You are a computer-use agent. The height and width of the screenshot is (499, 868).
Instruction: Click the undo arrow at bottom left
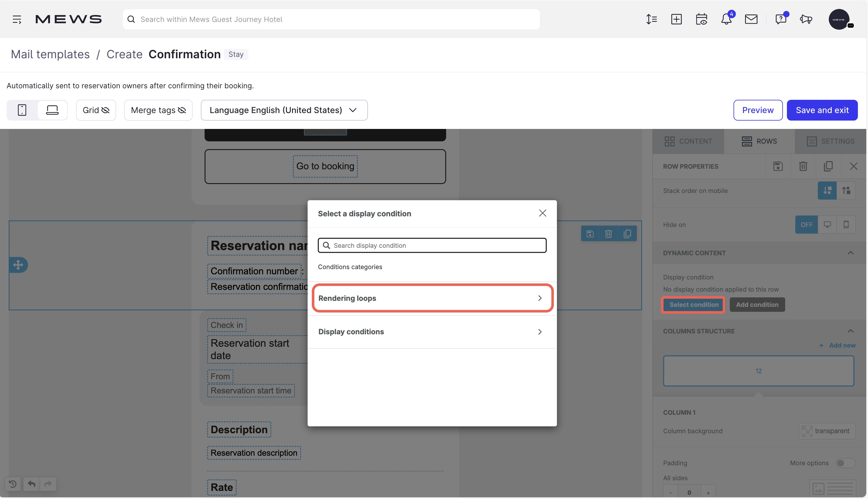coord(31,484)
